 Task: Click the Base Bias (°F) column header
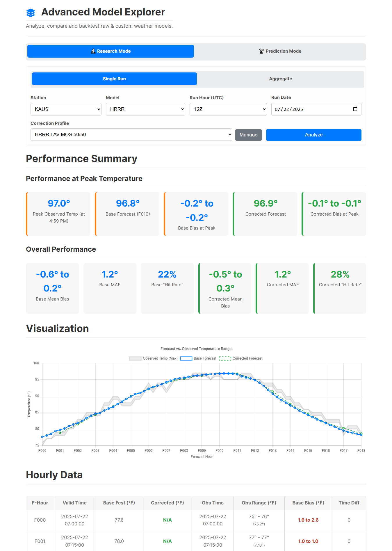coord(308,503)
